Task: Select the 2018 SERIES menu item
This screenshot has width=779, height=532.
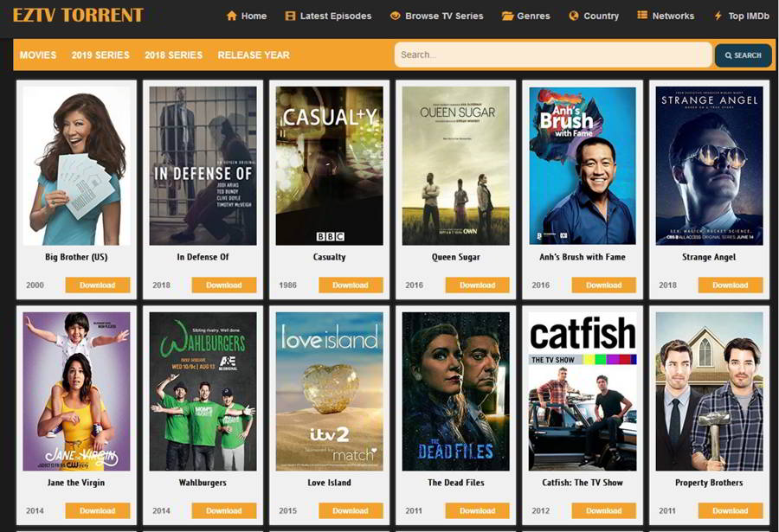Action: click(173, 55)
